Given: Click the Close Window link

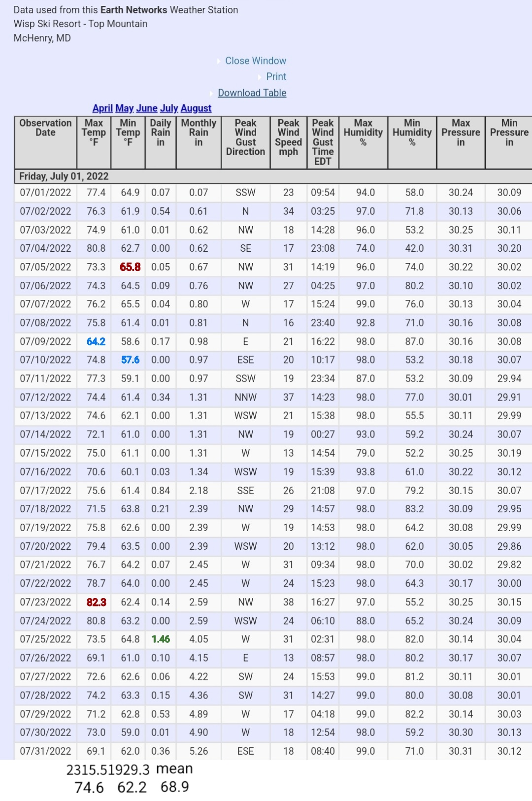Looking at the screenshot, I should (256, 61).
